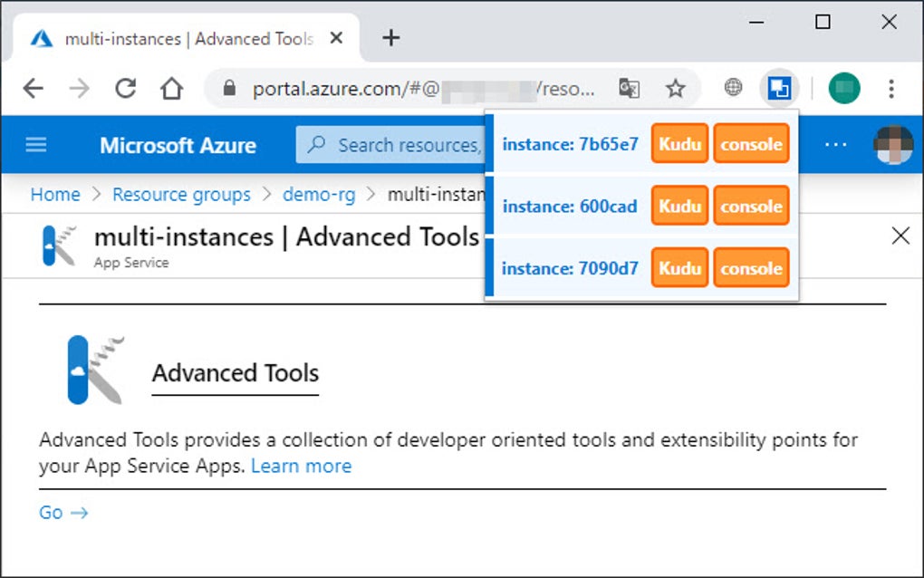Open Chrome three-dot menu

[891, 88]
